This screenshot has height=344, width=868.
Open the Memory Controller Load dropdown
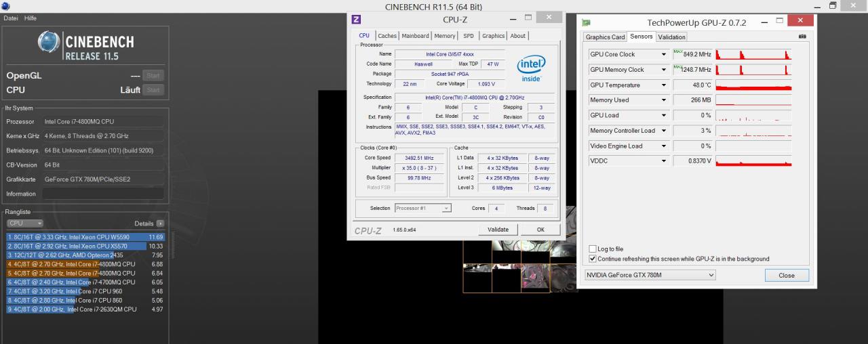coord(664,131)
